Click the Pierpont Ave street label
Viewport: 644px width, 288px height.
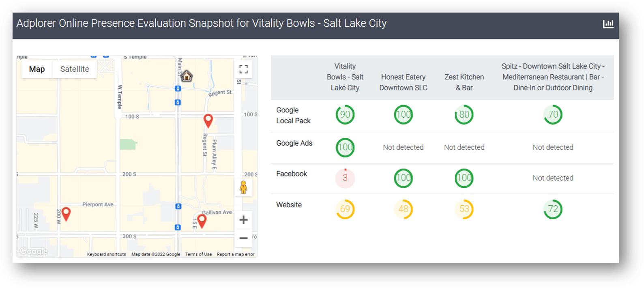coord(98,204)
